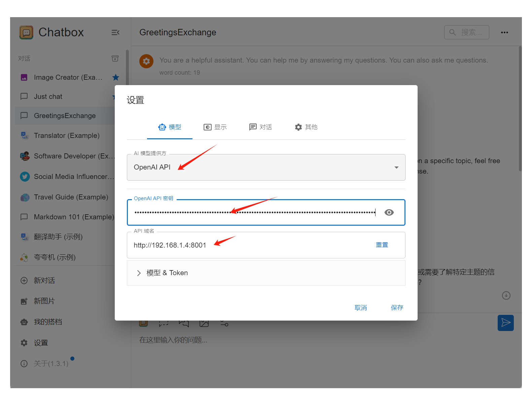Viewport: 532px width, 405px height.
Task: Start a new image via 新图片
Action: 44,301
